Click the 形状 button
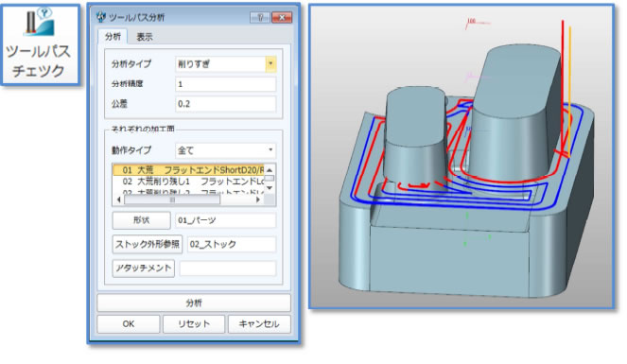627x364 pixels. point(142,220)
